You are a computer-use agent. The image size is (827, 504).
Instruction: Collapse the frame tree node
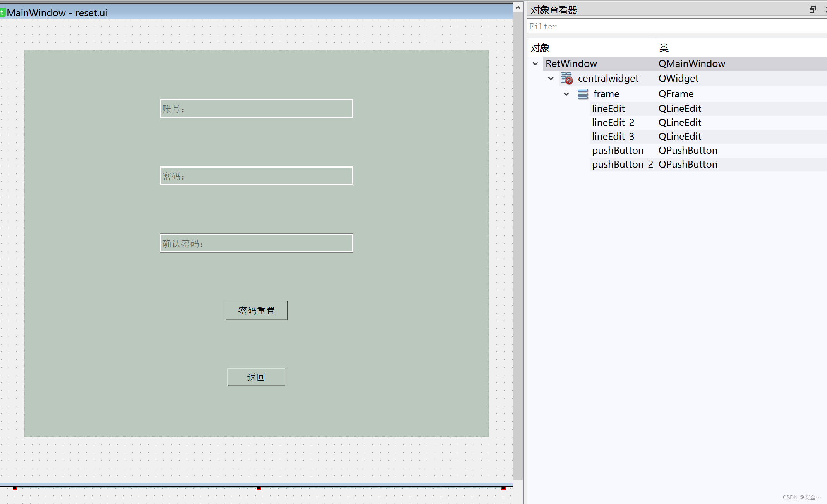(x=566, y=94)
